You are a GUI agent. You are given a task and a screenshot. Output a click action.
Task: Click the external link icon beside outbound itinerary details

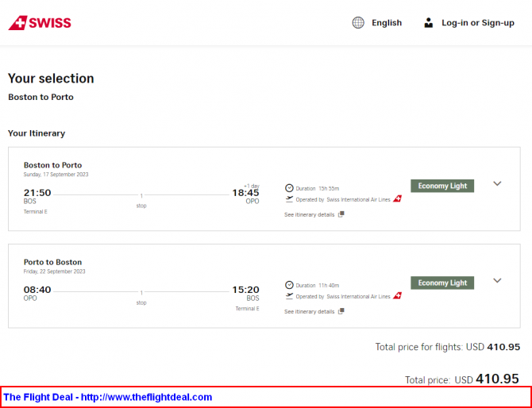[x=341, y=214]
